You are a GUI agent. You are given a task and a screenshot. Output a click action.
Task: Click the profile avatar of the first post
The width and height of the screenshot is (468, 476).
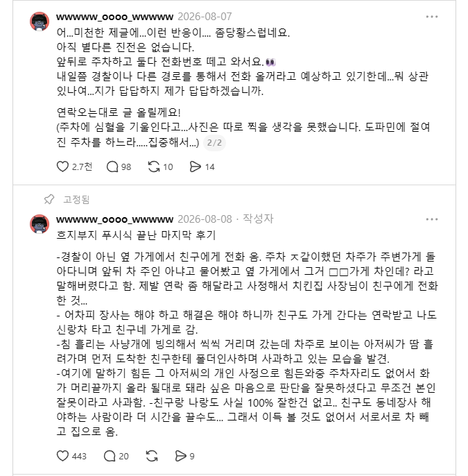tap(40, 22)
